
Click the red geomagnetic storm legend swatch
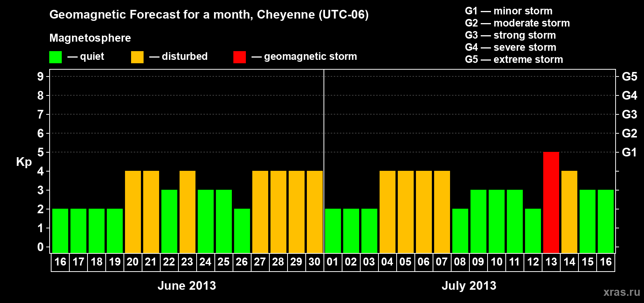click(239, 57)
